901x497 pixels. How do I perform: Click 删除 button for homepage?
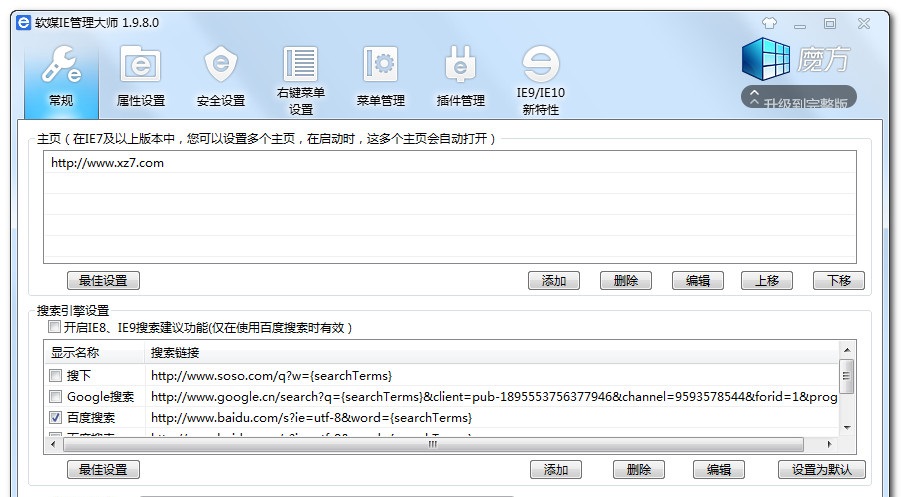pyautogui.click(x=626, y=280)
